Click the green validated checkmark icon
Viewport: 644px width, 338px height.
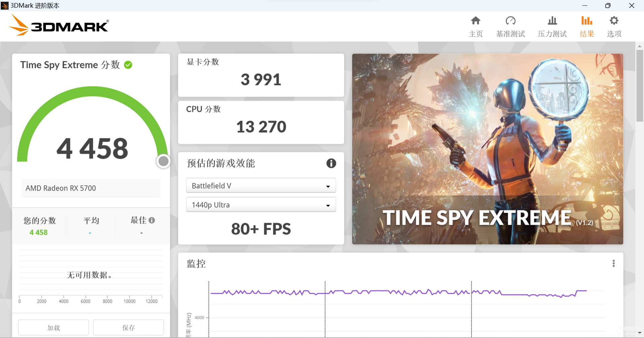pos(128,65)
